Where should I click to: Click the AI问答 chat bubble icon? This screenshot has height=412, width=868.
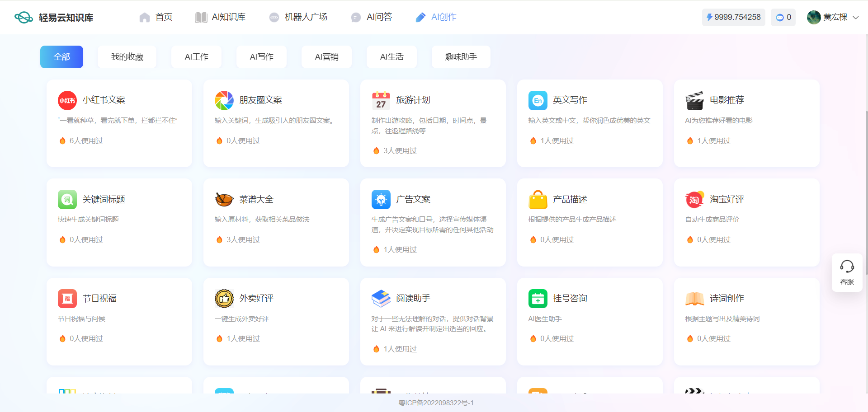tap(356, 17)
